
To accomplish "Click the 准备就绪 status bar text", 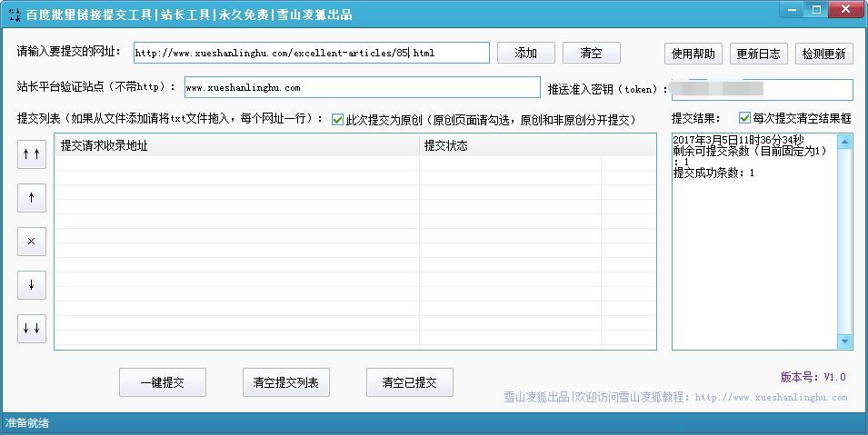I will 27,423.
